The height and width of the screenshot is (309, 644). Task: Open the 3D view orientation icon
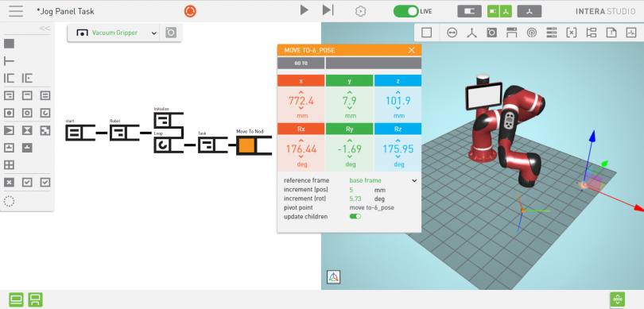click(333, 277)
